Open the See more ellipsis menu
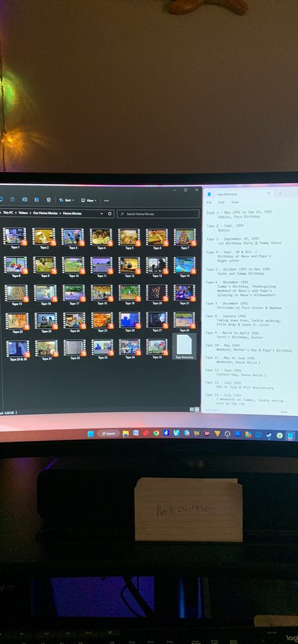This screenshot has width=298, height=644. [x=106, y=200]
